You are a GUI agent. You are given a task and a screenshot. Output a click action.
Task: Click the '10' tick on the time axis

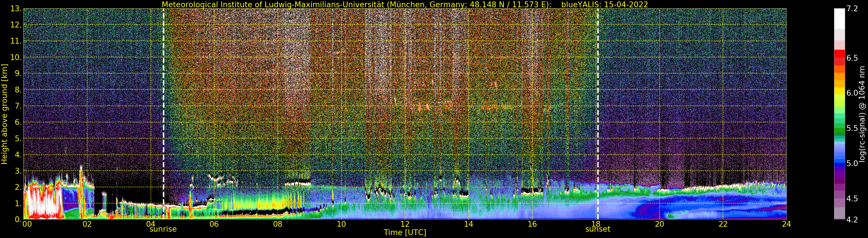341,224
